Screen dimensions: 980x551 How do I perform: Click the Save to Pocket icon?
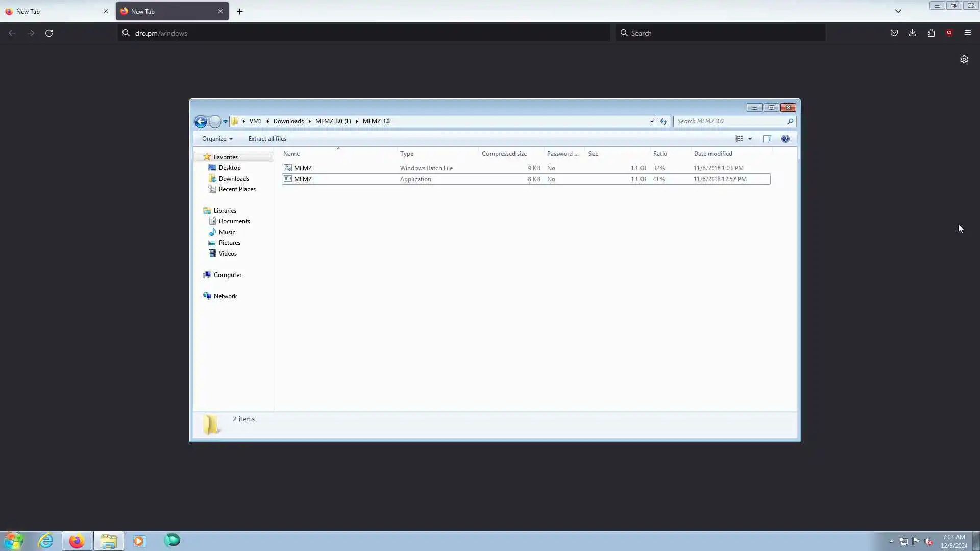(894, 33)
